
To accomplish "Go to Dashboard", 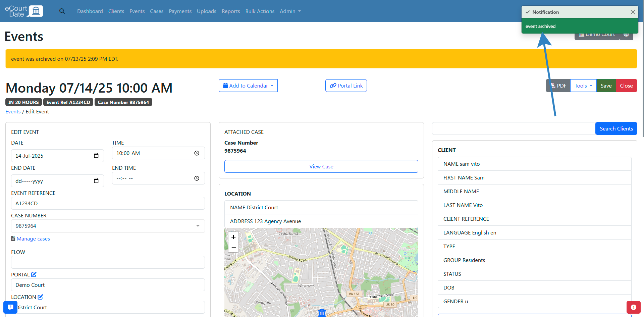I will pyautogui.click(x=90, y=11).
